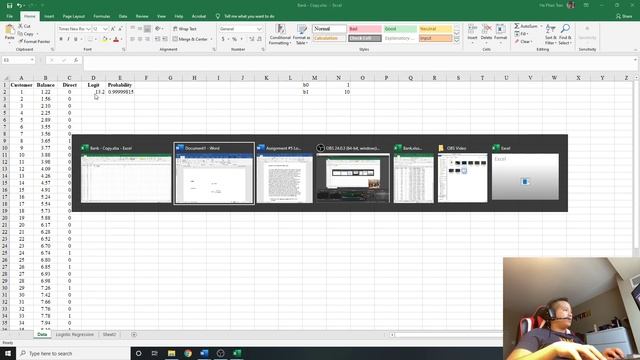This screenshot has height=360, width=640.
Task: Click the Share button
Action: (x=624, y=16)
